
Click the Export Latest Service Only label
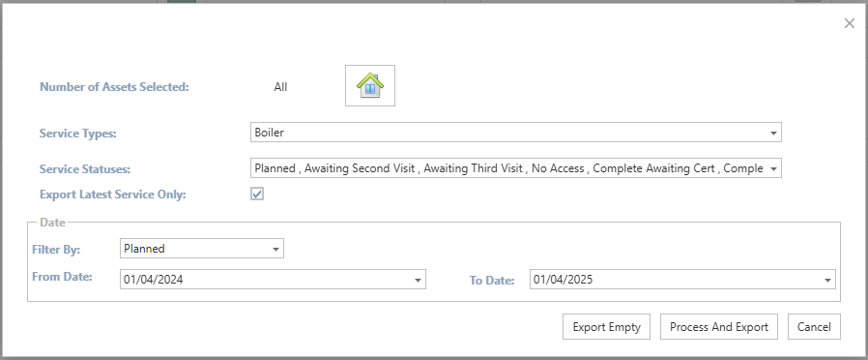coord(113,195)
